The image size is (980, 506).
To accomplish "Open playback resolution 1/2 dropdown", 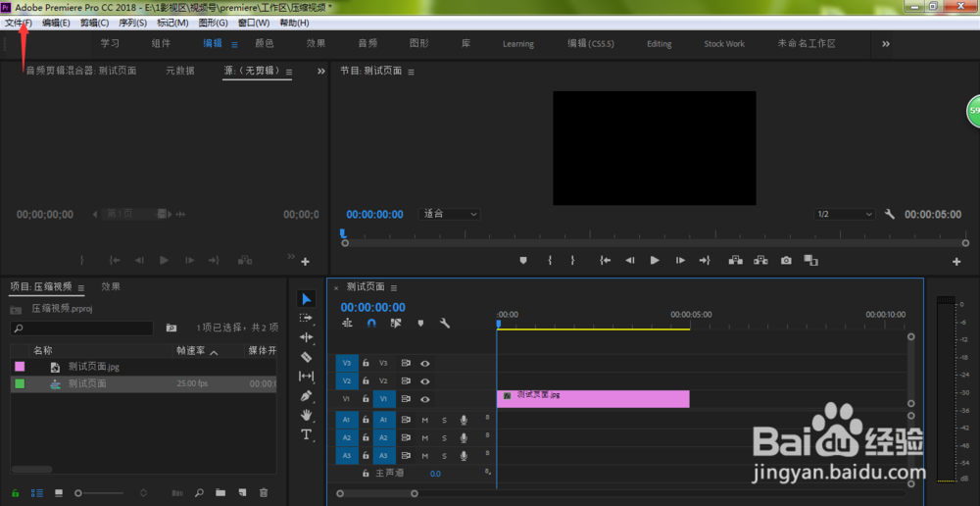I will [845, 214].
